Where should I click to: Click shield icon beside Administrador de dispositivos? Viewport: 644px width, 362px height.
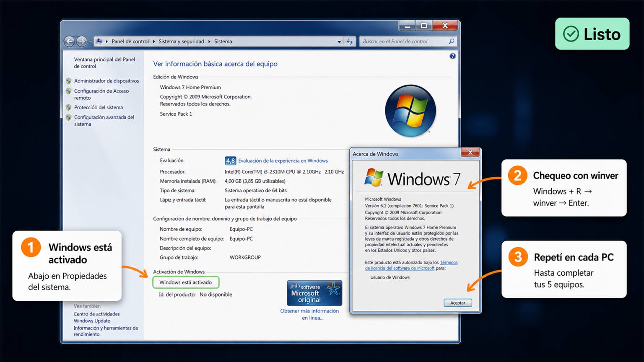pos(68,80)
